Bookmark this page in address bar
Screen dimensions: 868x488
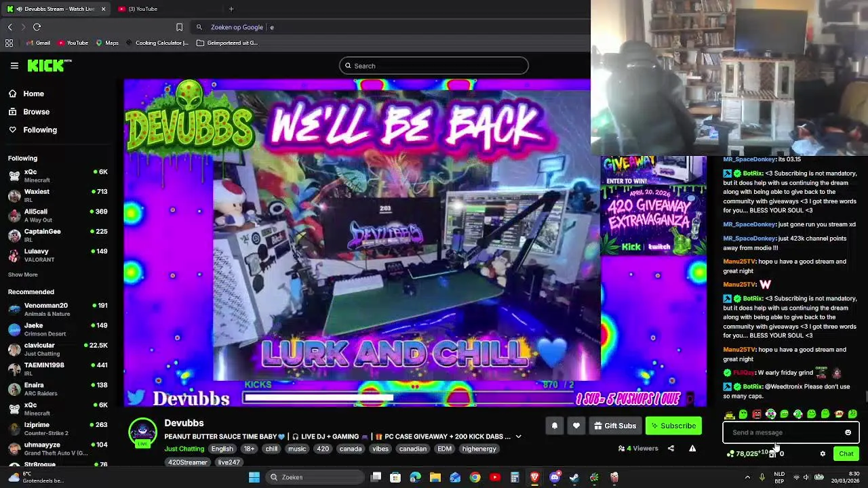[x=179, y=27]
